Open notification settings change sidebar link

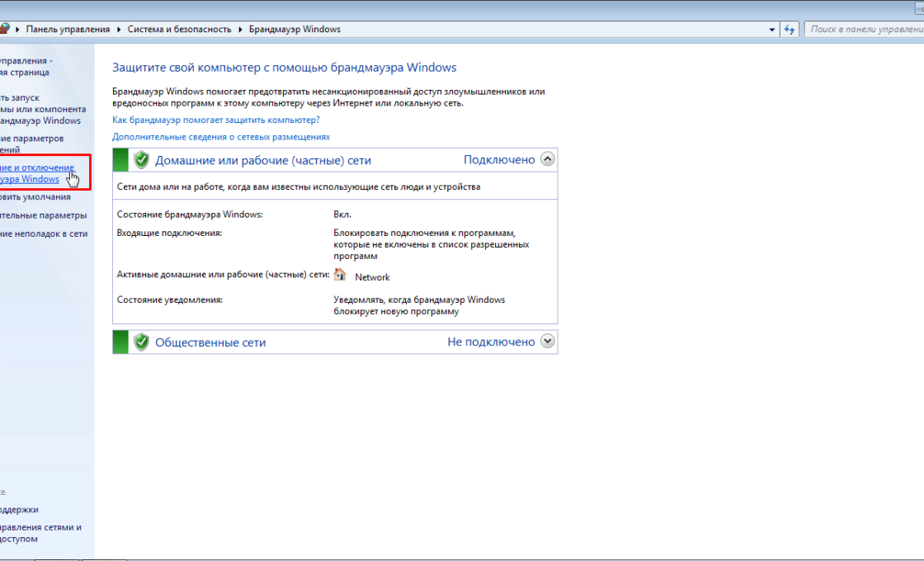[32, 144]
